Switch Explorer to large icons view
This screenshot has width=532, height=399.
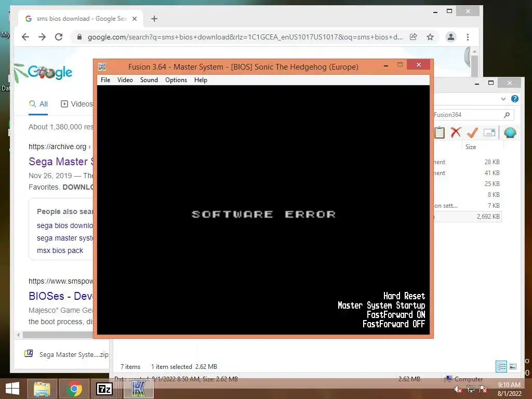coord(513,366)
